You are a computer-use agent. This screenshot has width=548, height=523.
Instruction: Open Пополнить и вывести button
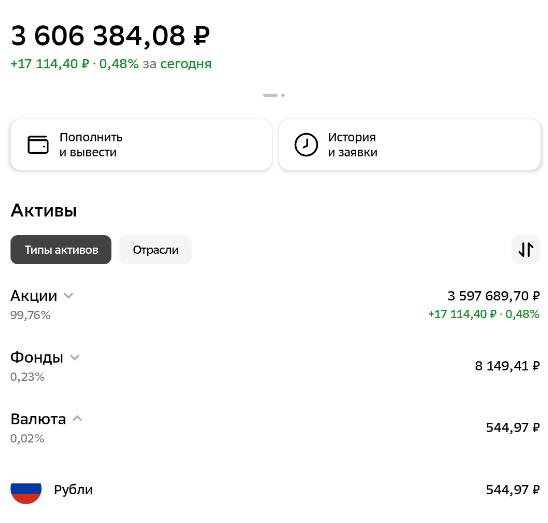coord(141,145)
